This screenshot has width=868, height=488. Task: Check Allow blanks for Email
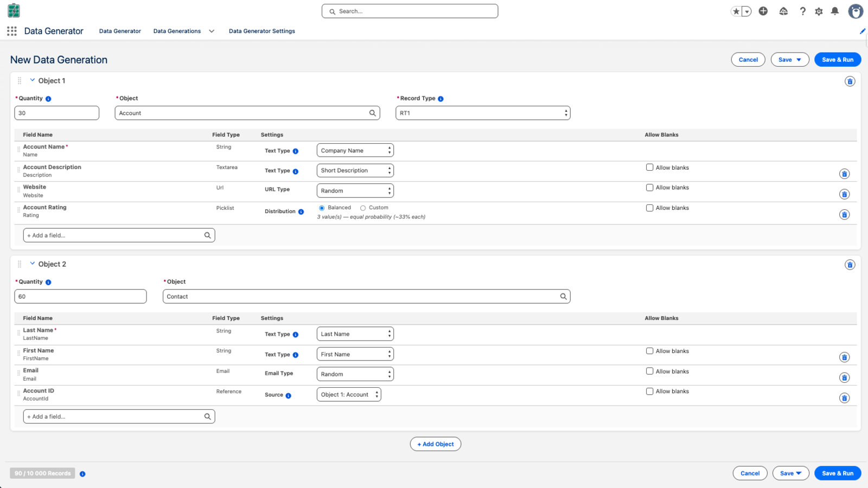[x=649, y=371]
